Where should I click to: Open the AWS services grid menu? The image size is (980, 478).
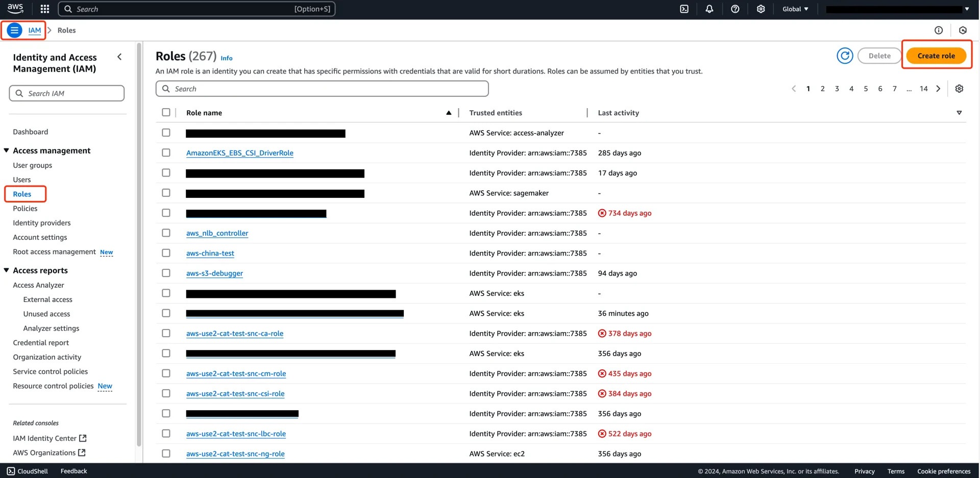point(45,9)
